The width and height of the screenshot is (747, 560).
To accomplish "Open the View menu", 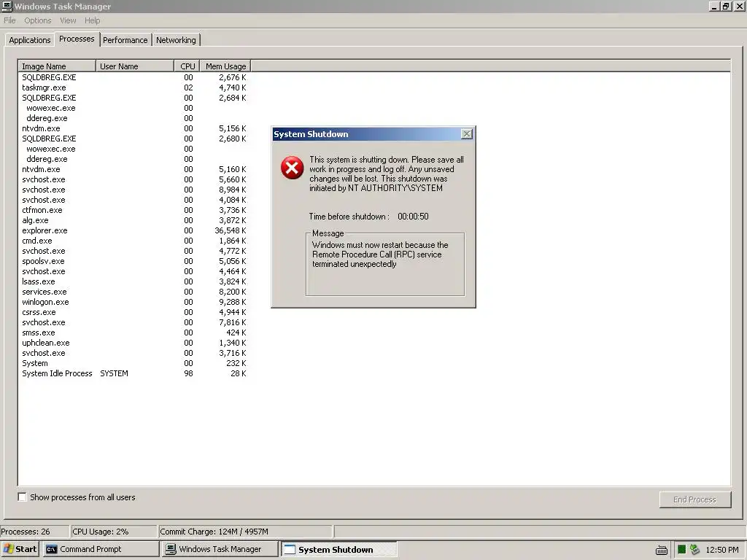I will tap(68, 20).
